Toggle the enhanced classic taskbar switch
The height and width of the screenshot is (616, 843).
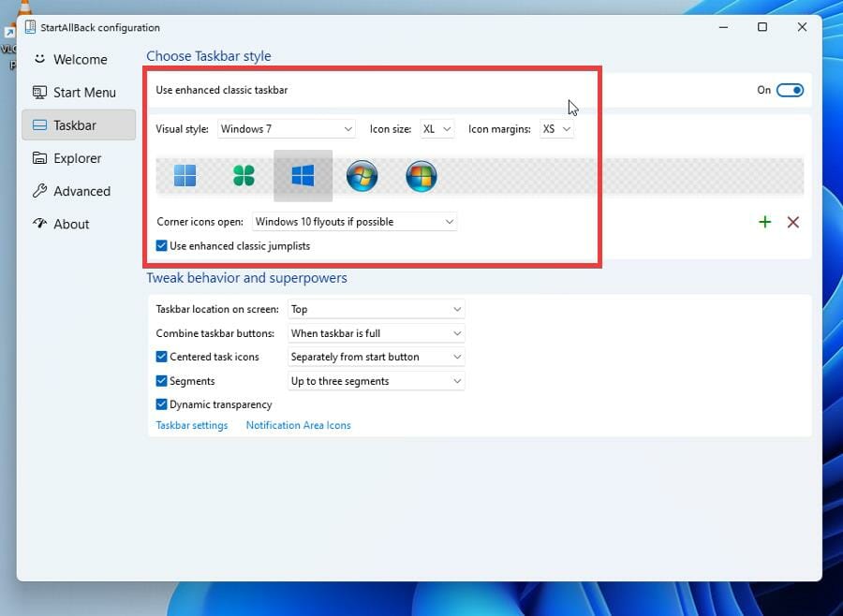point(790,90)
